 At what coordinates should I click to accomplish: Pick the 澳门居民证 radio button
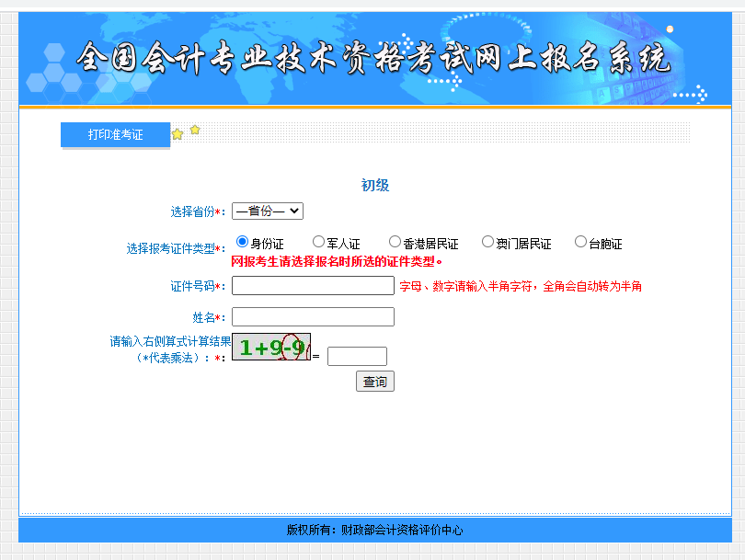pyautogui.click(x=488, y=242)
